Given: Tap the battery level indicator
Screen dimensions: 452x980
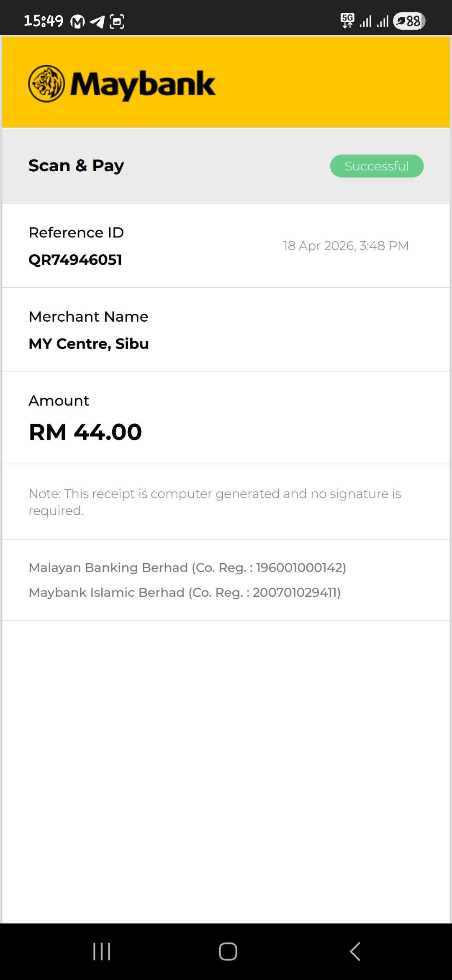Looking at the screenshot, I should click(x=409, y=21).
